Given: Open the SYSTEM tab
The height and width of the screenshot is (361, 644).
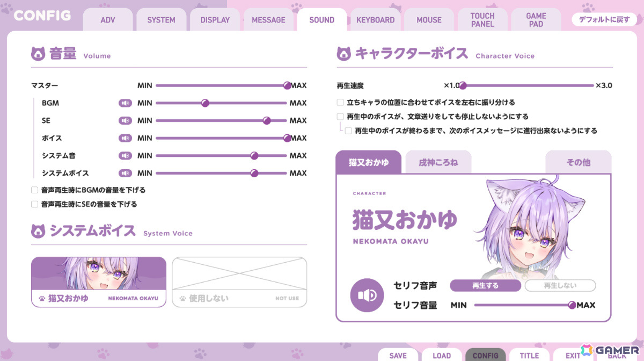Looking at the screenshot, I should (x=162, y=20).
